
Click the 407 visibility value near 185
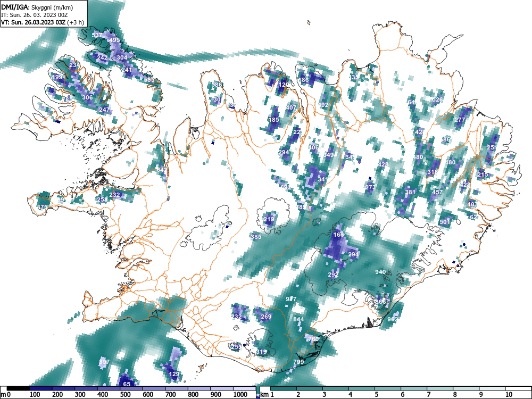[x=291, y=107]
